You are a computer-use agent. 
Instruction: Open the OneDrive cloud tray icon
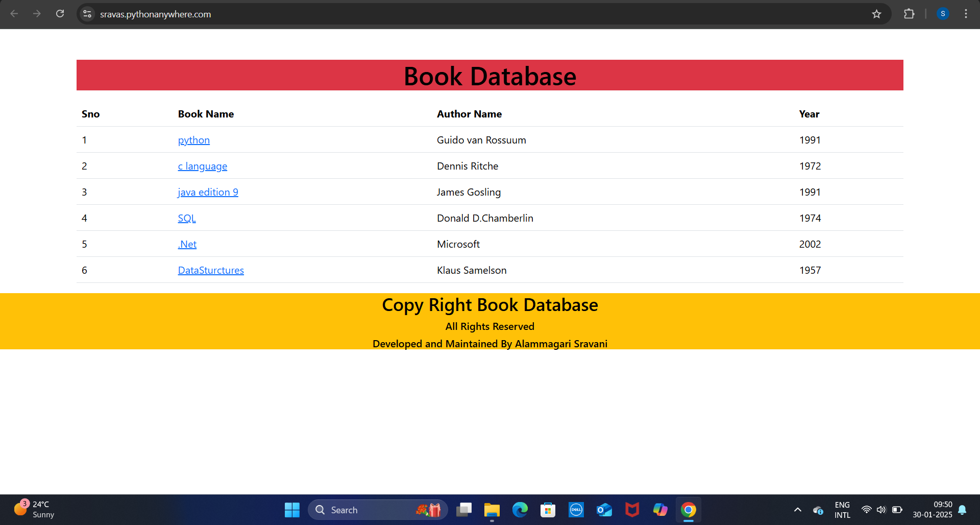818,510
